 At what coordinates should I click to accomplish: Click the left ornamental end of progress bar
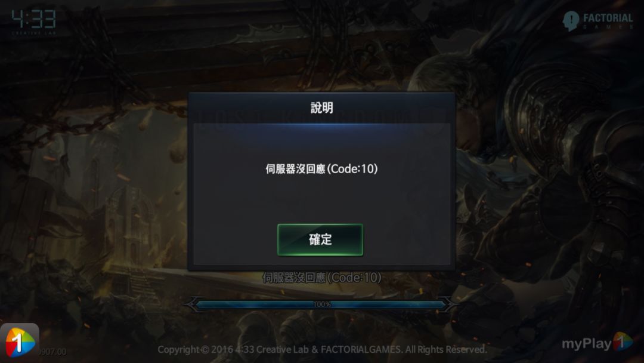pos(193,304)
